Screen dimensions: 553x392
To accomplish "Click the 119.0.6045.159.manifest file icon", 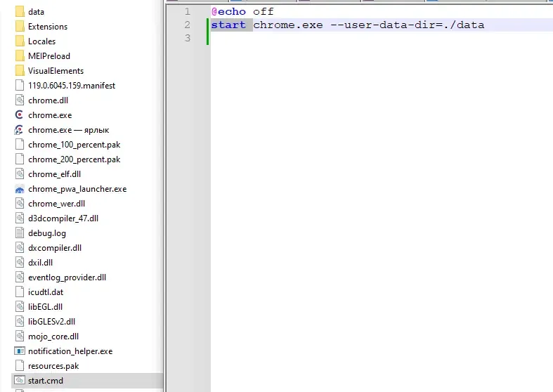I will tap(20, 86).
